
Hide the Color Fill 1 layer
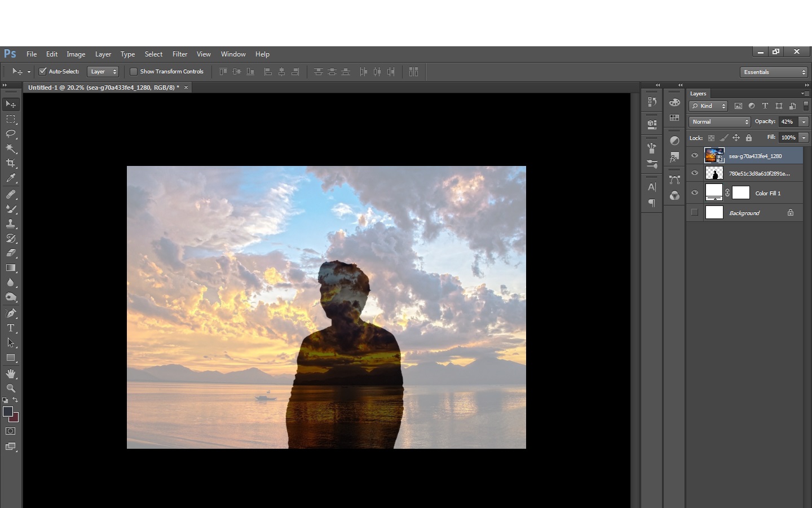[695, 193]
